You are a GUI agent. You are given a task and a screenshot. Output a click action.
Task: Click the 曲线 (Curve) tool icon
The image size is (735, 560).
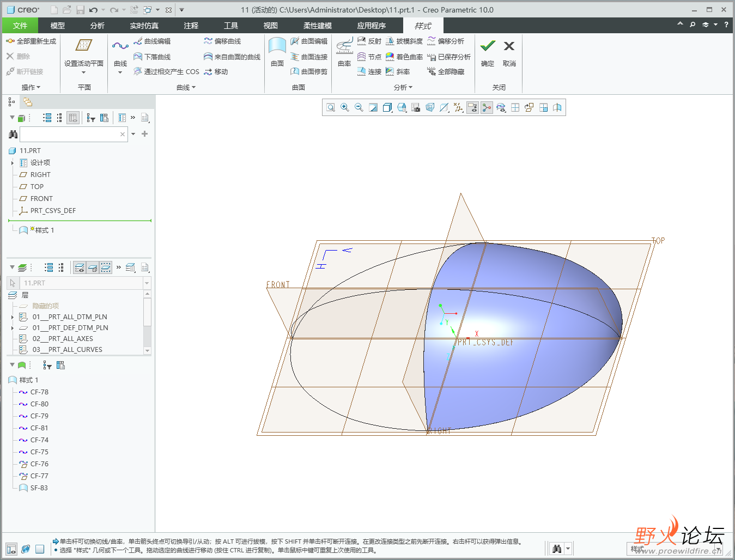[x=120, y=46]
